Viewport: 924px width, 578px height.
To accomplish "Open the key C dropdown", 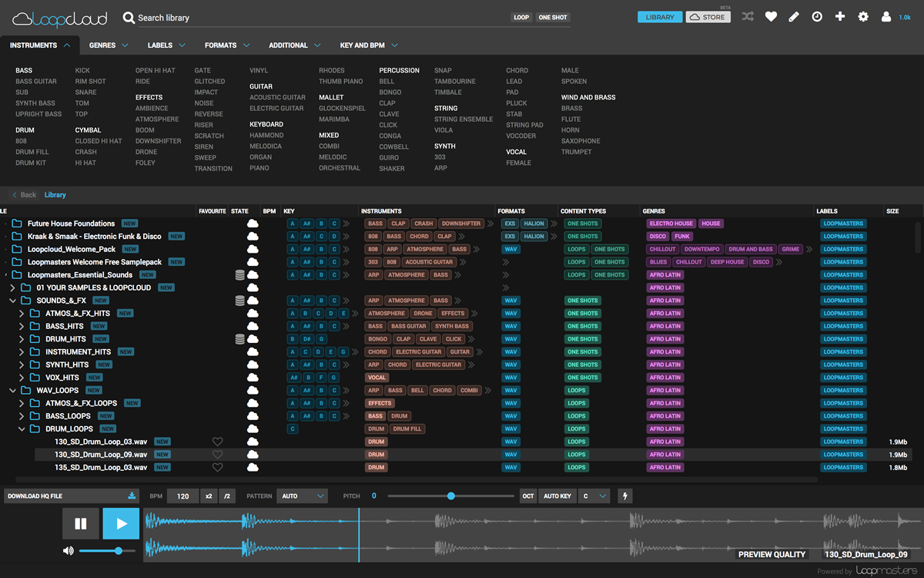I will 594,496.
